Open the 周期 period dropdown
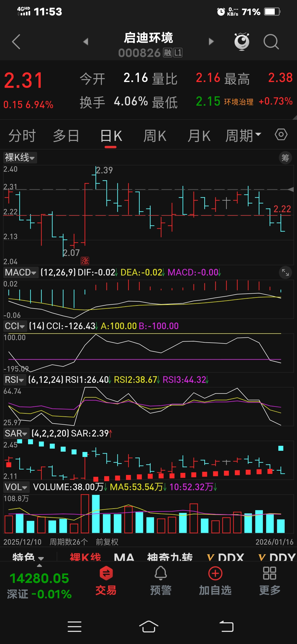Image resolution: width=297 pixels, height=644 pixels. [x=243, y=136]
